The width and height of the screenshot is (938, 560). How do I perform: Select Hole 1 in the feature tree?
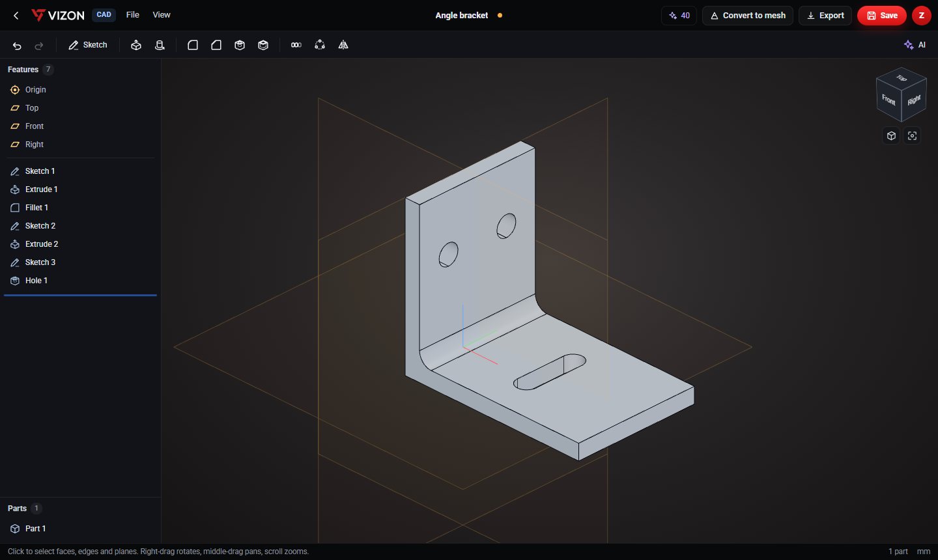[x=80, y=281]
